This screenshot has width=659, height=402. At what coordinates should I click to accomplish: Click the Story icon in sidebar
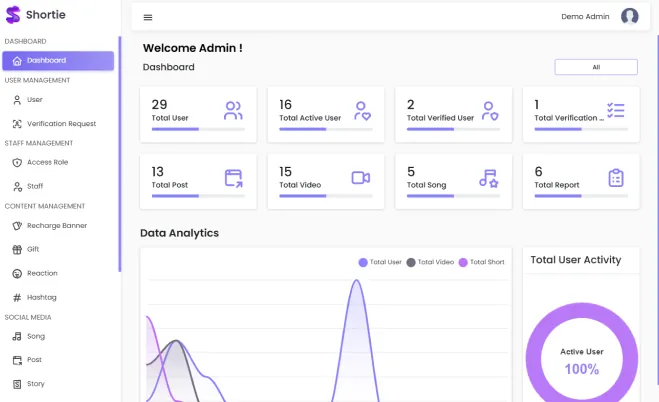coord(17,384)
